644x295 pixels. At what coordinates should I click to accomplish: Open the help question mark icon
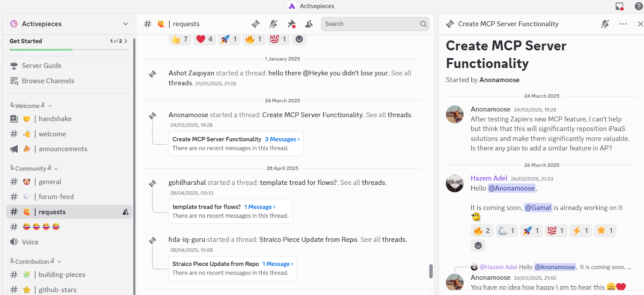(639, 6)
